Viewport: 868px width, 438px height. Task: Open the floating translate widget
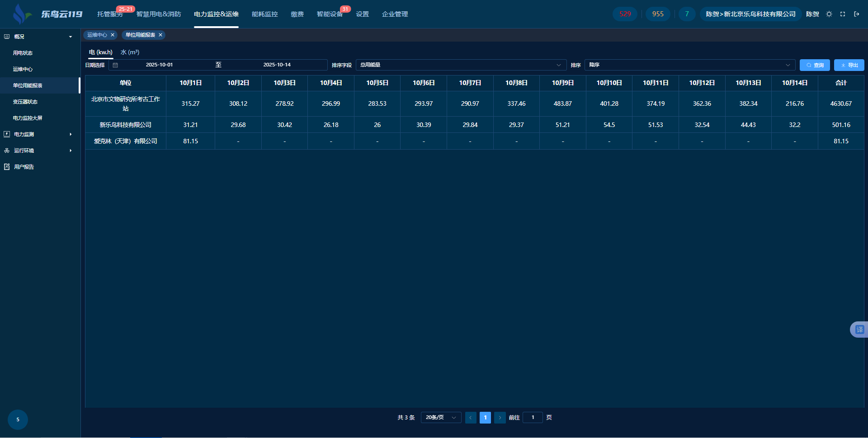coord(859,330)
